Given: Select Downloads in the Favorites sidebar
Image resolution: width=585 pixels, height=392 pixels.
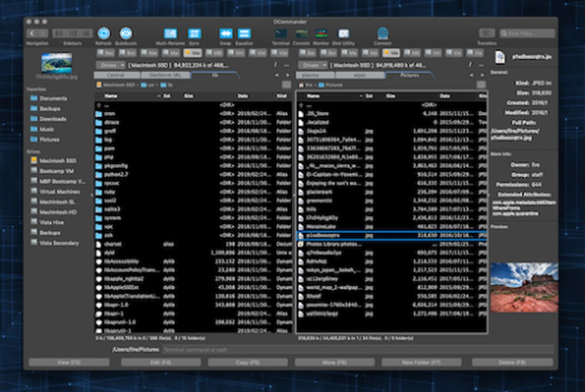Looking at the screenshot, I should tap(53, 119).
